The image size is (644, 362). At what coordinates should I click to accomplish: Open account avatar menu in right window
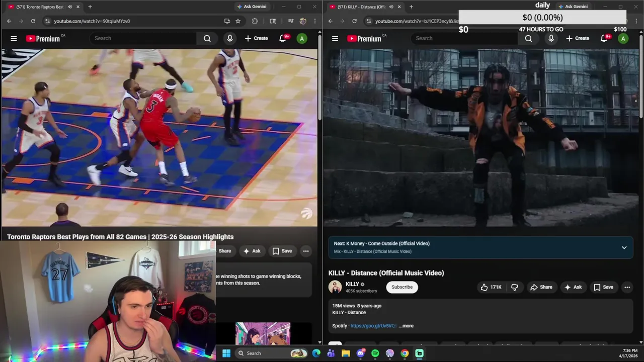point(623,38)
